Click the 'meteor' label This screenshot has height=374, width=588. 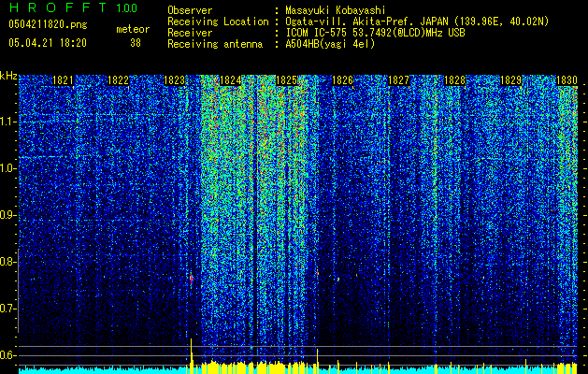133,29
